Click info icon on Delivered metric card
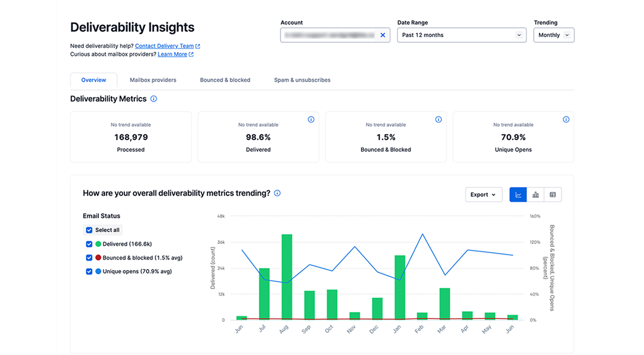This screenshot has width=644, height=355. (311, 119)
